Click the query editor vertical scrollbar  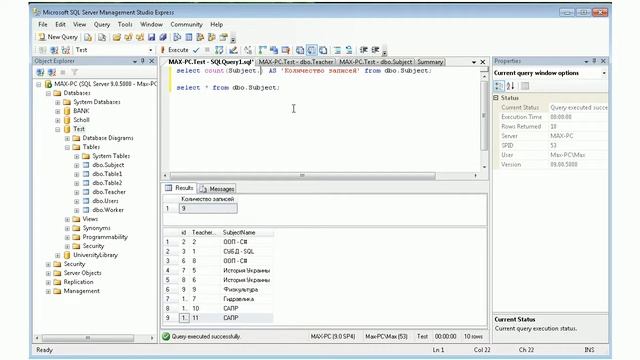484,116
